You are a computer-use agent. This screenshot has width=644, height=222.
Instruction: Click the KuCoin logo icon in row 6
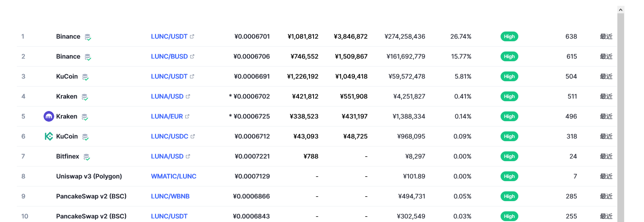(x=49, y=136)
